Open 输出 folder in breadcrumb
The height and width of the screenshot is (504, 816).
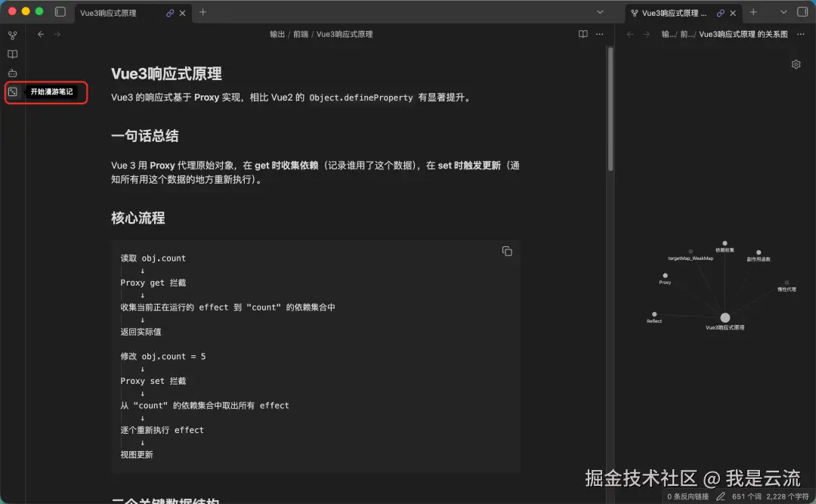pos(277,34)
